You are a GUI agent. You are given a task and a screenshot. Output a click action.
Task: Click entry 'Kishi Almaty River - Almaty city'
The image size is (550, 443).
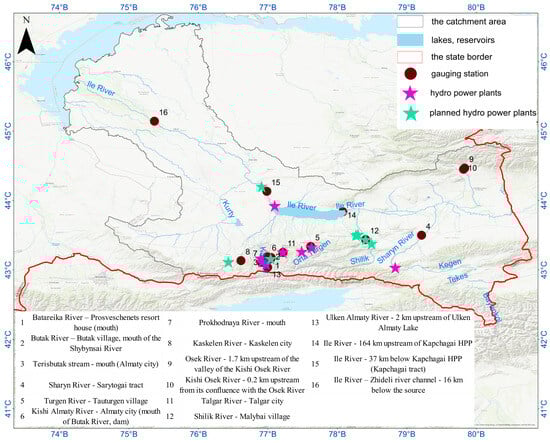[96, 416]
